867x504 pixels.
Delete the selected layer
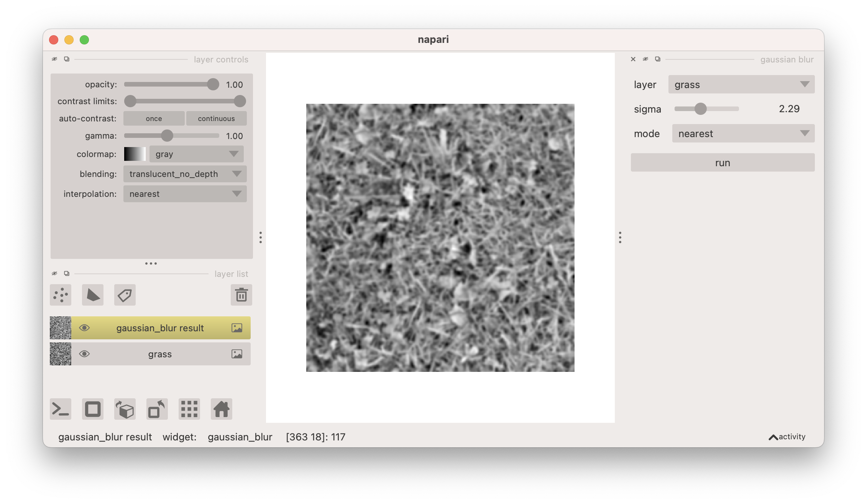coord(241,295)
